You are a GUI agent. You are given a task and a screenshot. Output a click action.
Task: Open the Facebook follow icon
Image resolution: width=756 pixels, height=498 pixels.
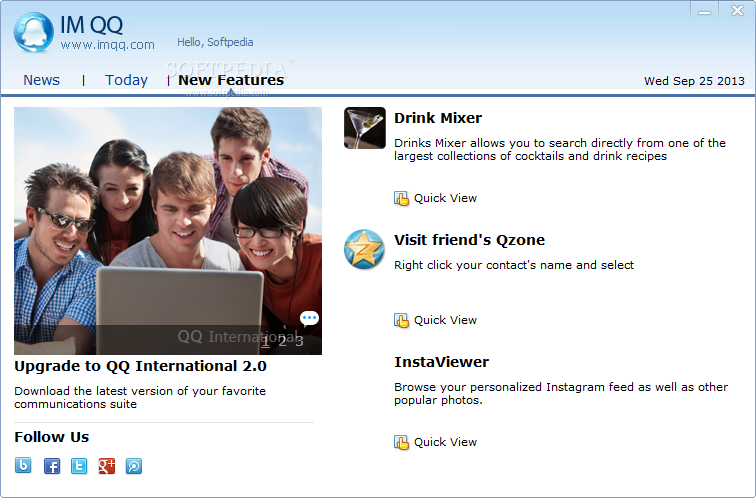pyautogui.click(x=52, y=466)
